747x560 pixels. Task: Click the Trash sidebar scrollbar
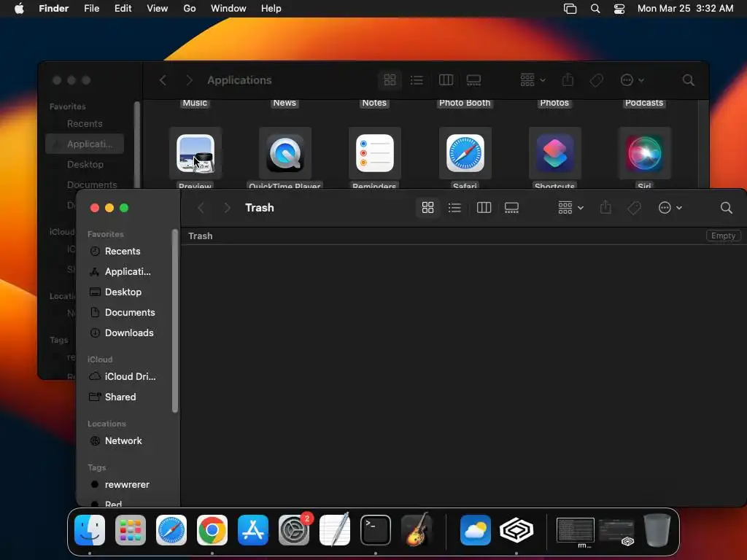175,321
